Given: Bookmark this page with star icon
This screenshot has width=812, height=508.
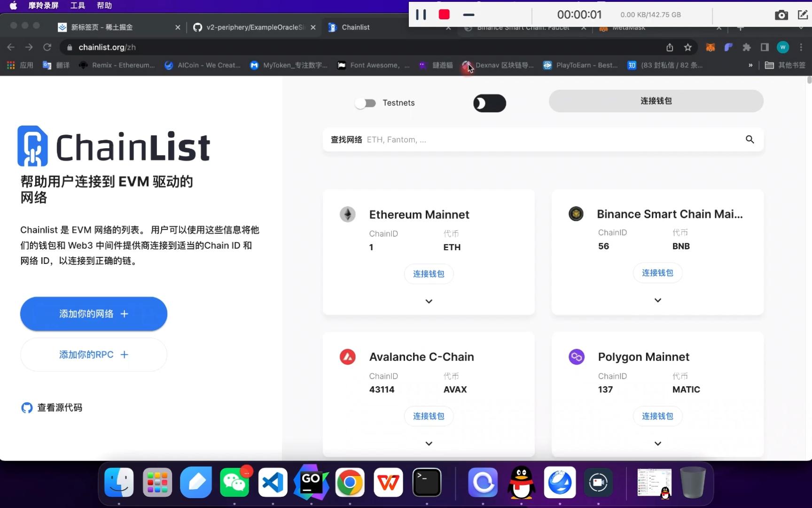Looking at the screenshot, I should click(x=688, y=47).
